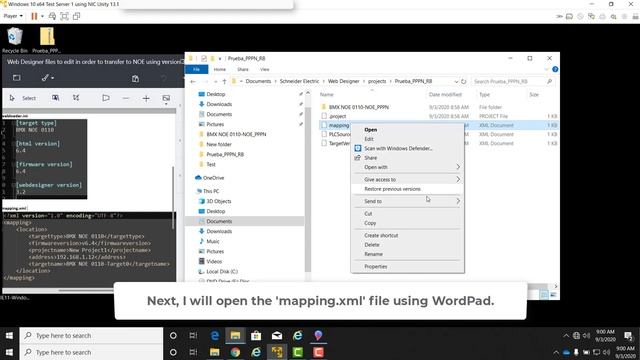Refresh the Explorer folder view
Screen dimensions: 640x360
coord(464,81)
